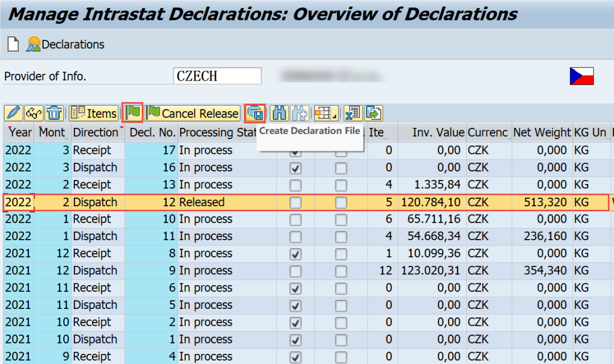Click the pencil change declaration icon

14,114
